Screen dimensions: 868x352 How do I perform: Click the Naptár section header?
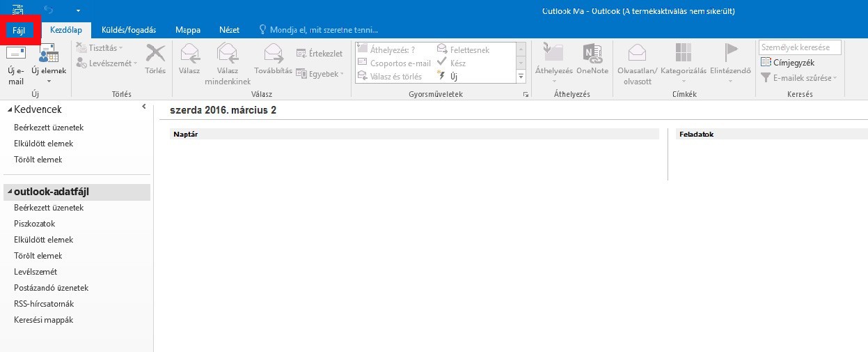414,134
